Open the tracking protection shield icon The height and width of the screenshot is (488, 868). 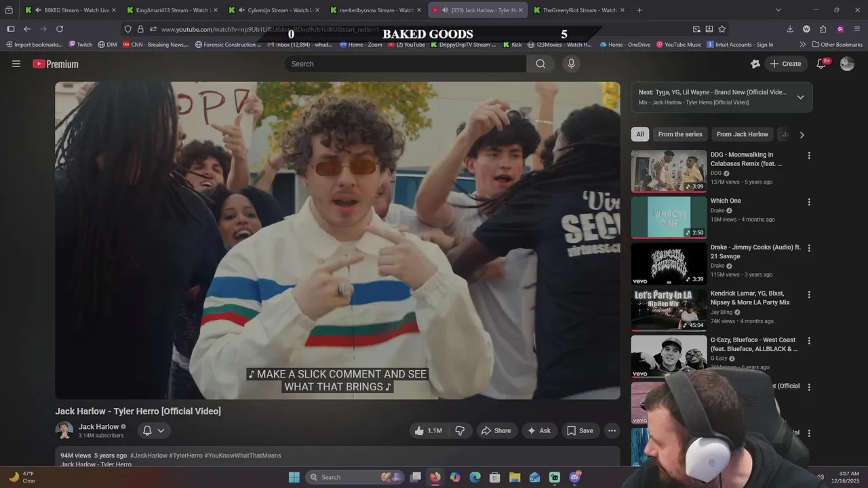(x=127, y=29)
